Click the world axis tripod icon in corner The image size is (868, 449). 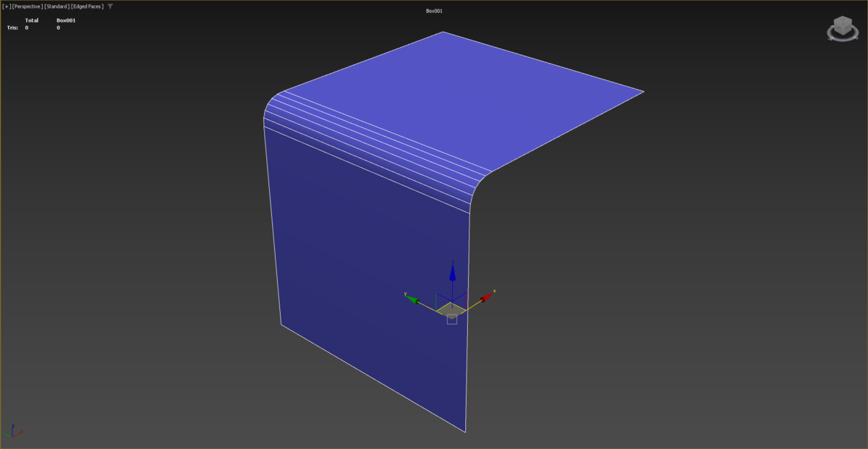(13, 430)
